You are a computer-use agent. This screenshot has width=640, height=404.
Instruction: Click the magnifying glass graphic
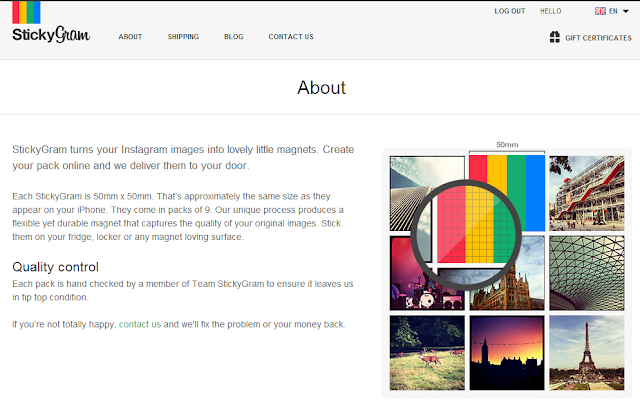[466, 235]
